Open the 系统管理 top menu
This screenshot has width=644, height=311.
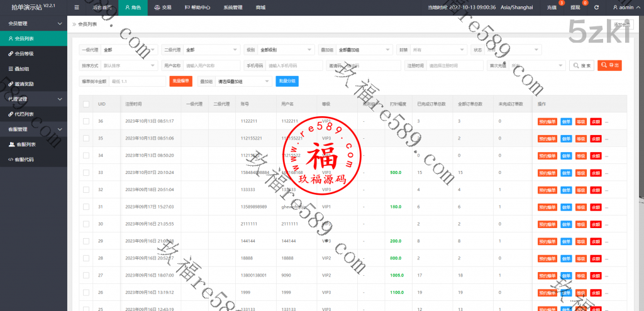(x=232, y=8)
